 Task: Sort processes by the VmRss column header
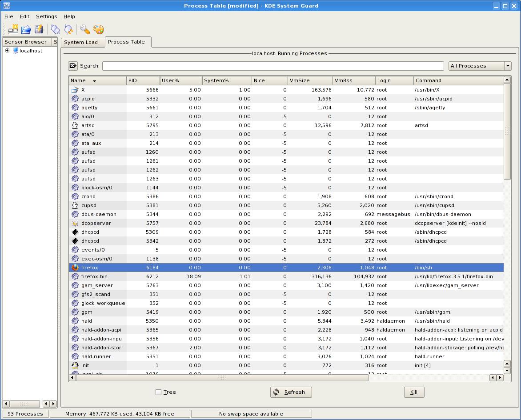pos(354,80)
